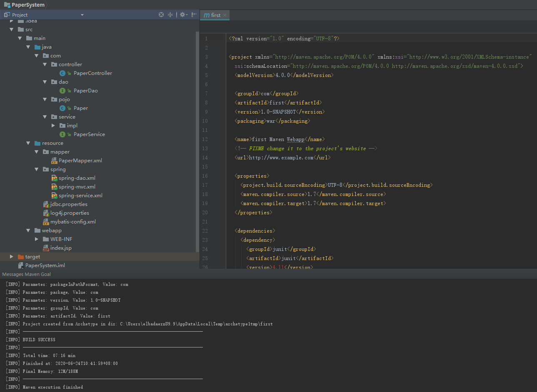Click the PaperSystem breadcrumb
This screenshot has width=537, height=392.
[x=28, y=5]
